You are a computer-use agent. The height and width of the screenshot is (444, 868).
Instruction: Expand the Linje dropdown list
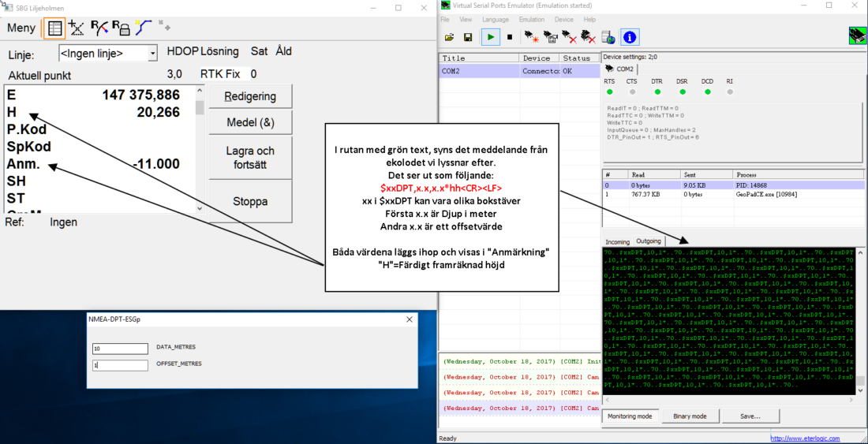[x=152, y=54]
